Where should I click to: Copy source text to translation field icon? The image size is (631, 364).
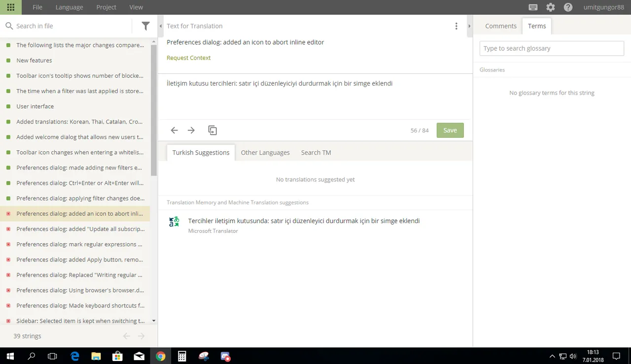(x=212, y=130)
